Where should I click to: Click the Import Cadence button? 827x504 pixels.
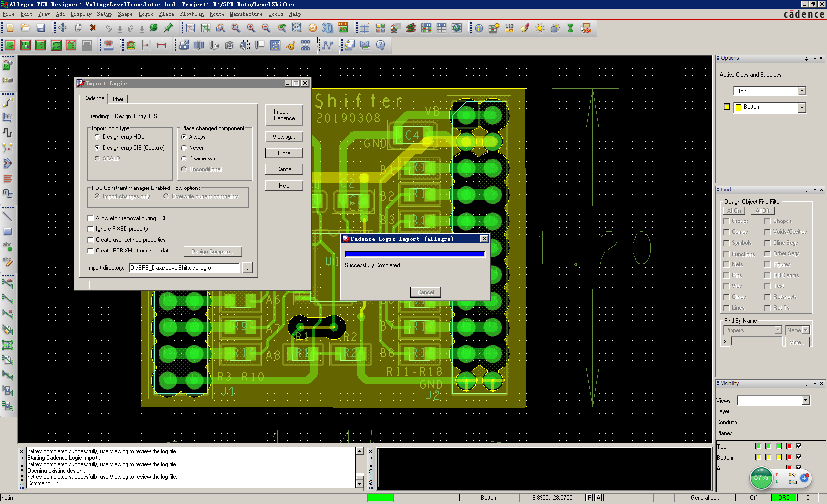[x=284, y=115]
